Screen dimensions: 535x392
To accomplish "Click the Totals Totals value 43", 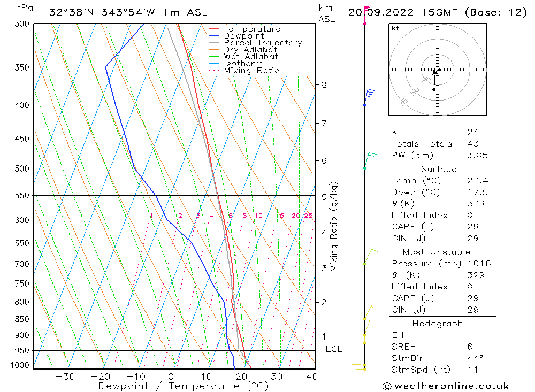I will [473, 144].
